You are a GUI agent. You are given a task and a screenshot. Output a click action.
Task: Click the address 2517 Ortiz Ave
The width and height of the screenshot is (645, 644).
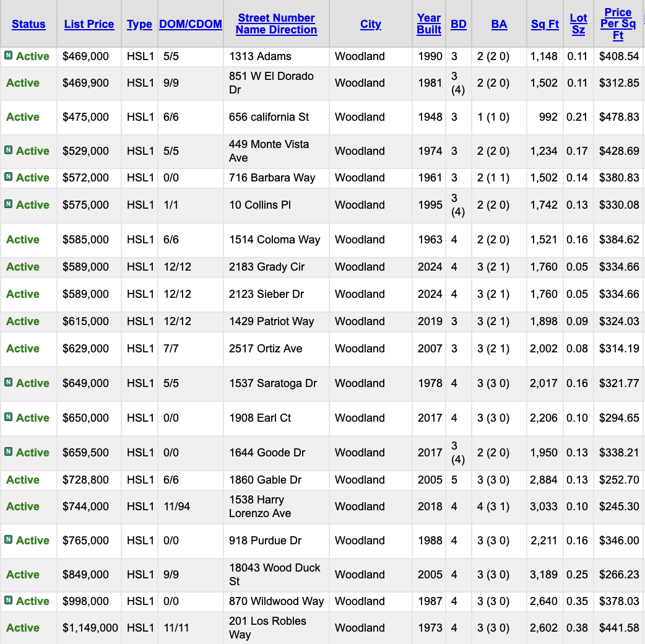click(266, 349)
